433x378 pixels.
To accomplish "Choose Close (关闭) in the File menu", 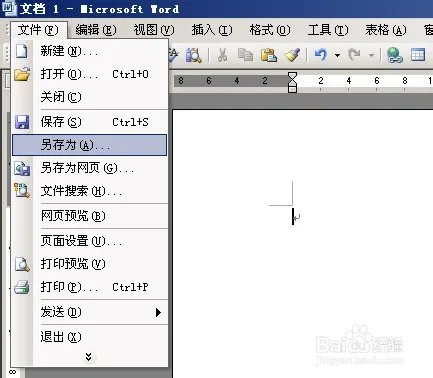I will click(x=89, y=97).
